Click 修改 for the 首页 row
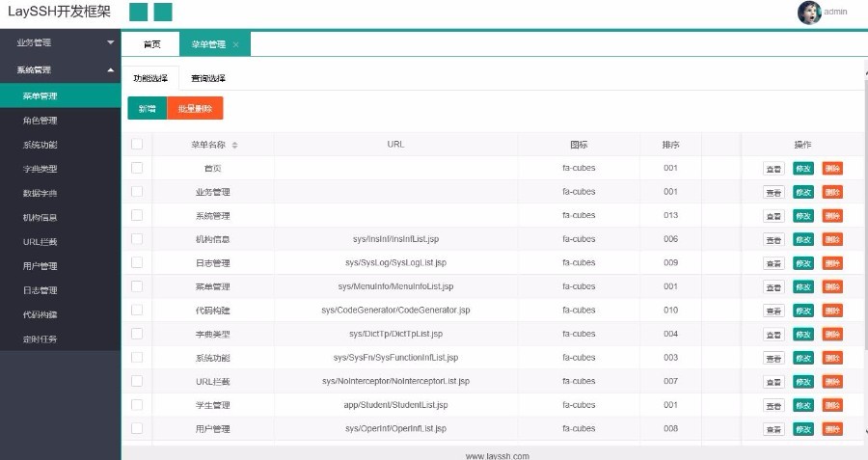The height and width of the screenshot is (460, 868). [803, 169]
